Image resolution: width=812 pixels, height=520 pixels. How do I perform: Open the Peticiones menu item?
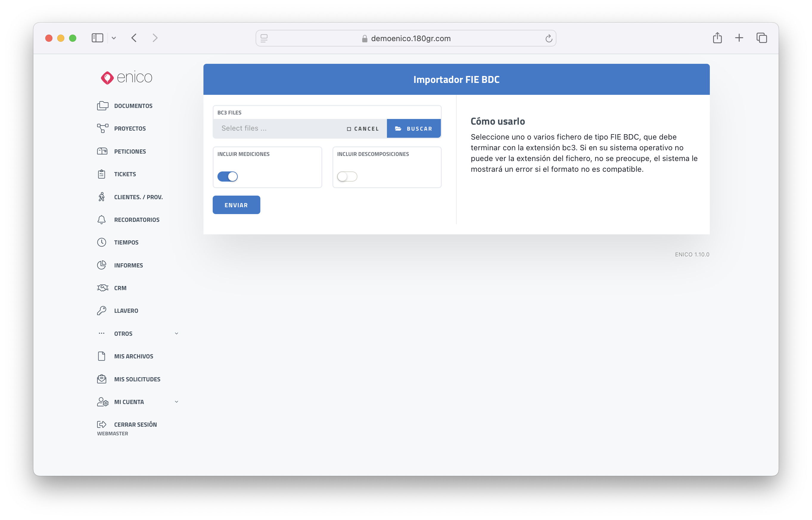(130, 151)
